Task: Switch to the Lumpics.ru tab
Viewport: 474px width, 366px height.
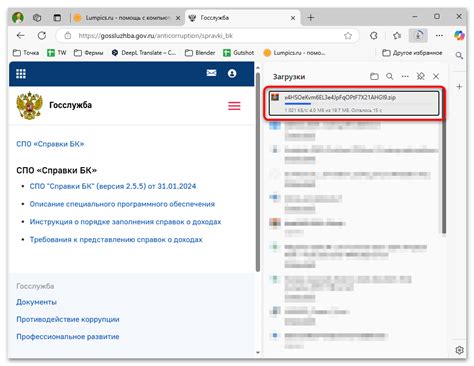Action: click(127, 18)
